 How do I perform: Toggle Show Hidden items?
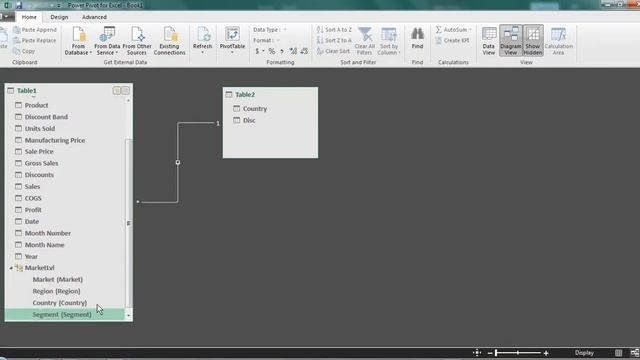click(533, 41)
